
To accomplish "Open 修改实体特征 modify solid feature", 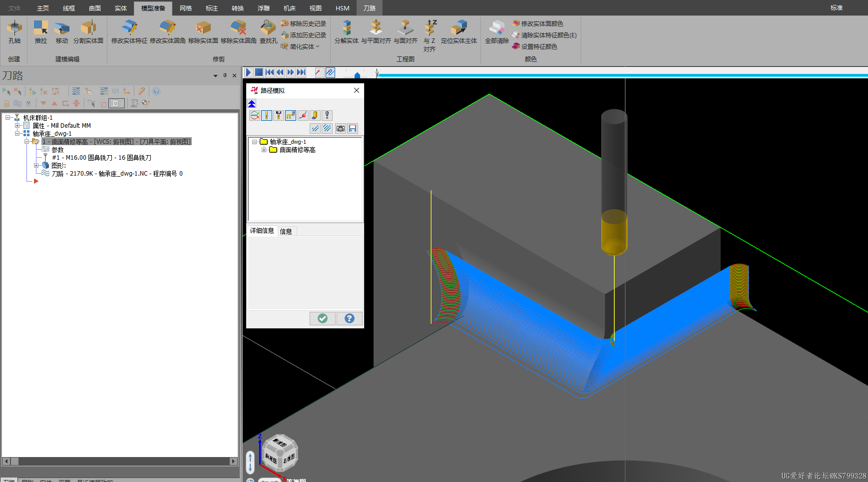I will click(x=129, y=32).
